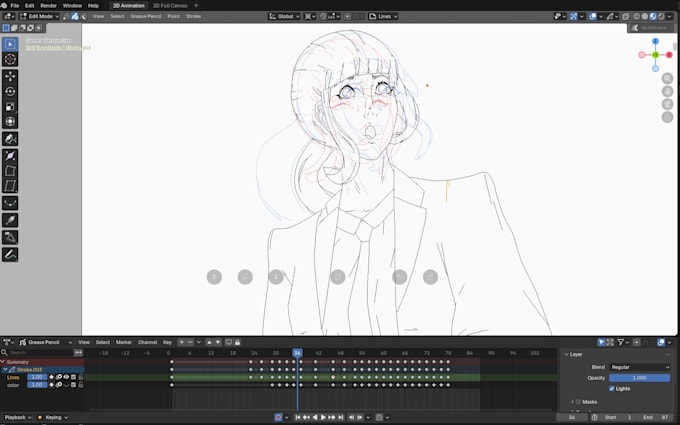Select the Bend tool
The height and width of the screenshot is (425, 680).
[10, 170]
